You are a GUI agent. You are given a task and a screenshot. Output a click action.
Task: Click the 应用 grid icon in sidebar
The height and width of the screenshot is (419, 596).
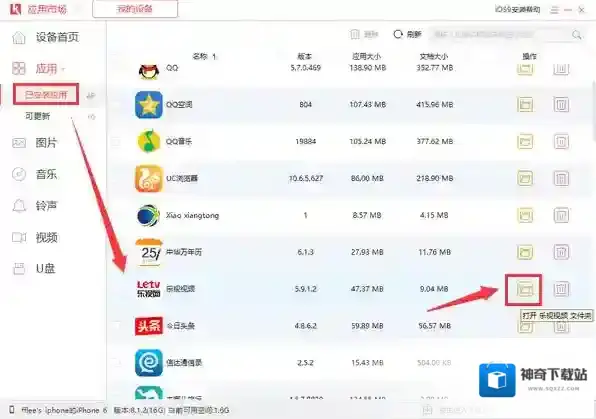click(19, 68)
